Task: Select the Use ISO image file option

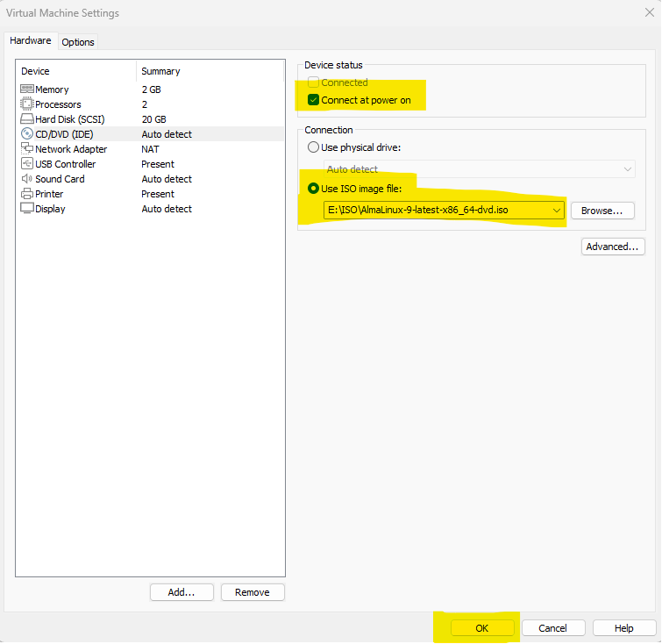Action: pos(313,189)
